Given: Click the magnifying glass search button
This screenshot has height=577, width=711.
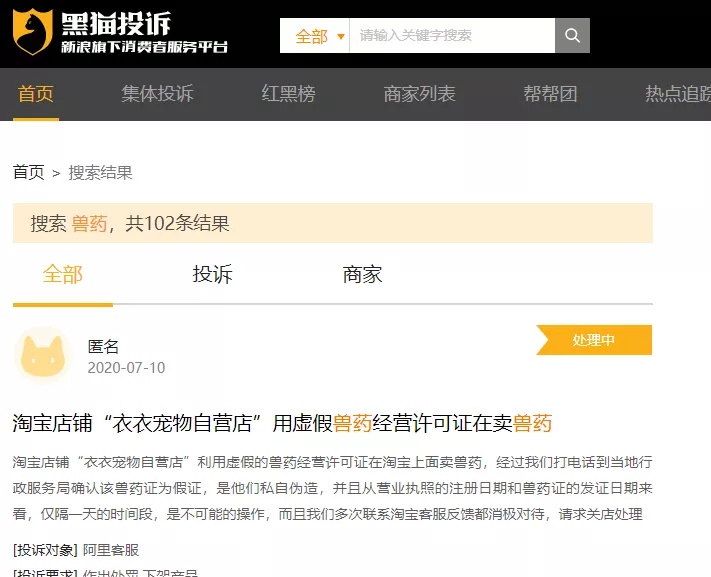Looking at the screenshot, I should (572, 35).
